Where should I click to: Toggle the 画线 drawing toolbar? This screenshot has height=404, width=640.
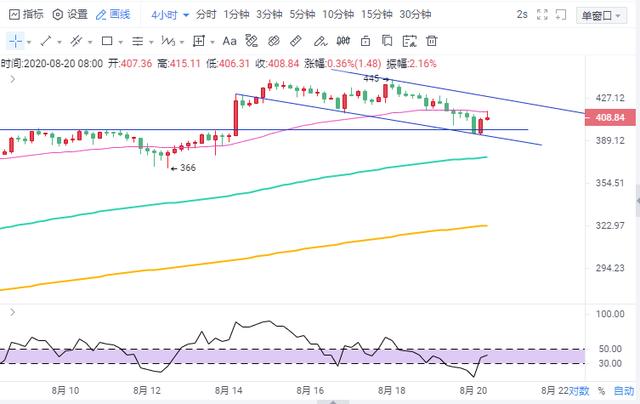pyautogui.click(x=117, y=15)
